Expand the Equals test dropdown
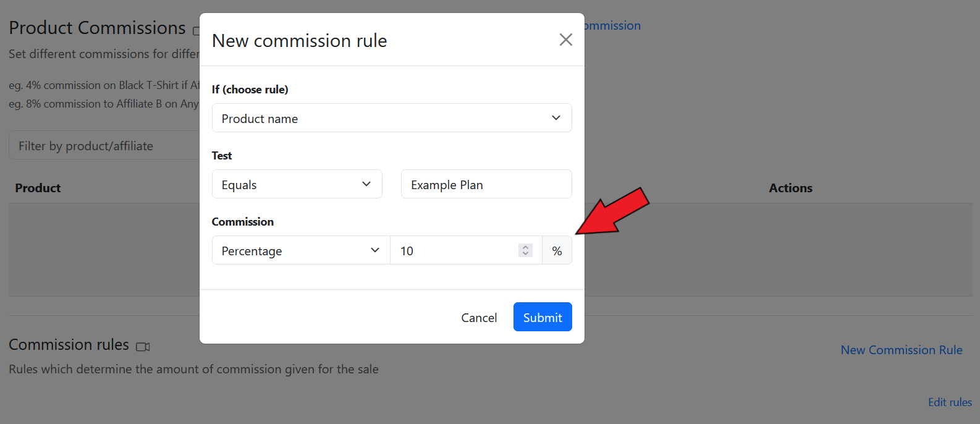 click(x=297, y=184)
